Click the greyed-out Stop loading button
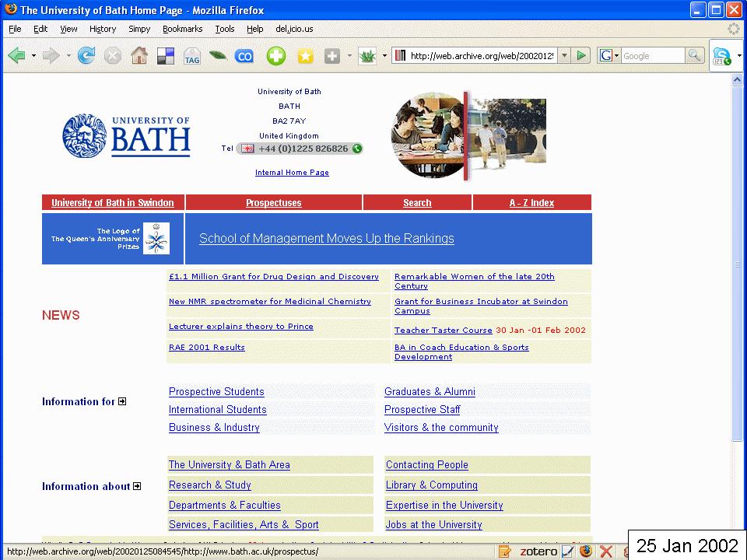 (113, 56)
